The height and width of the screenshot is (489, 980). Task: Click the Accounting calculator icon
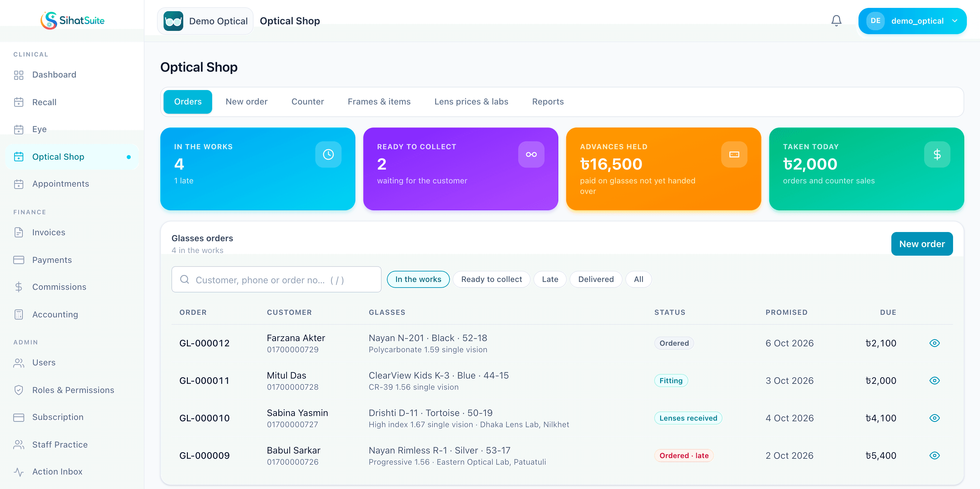[x=19, y=314]
